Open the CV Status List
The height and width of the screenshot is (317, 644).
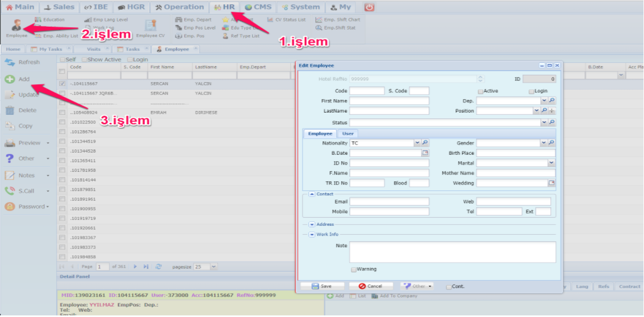286,20
